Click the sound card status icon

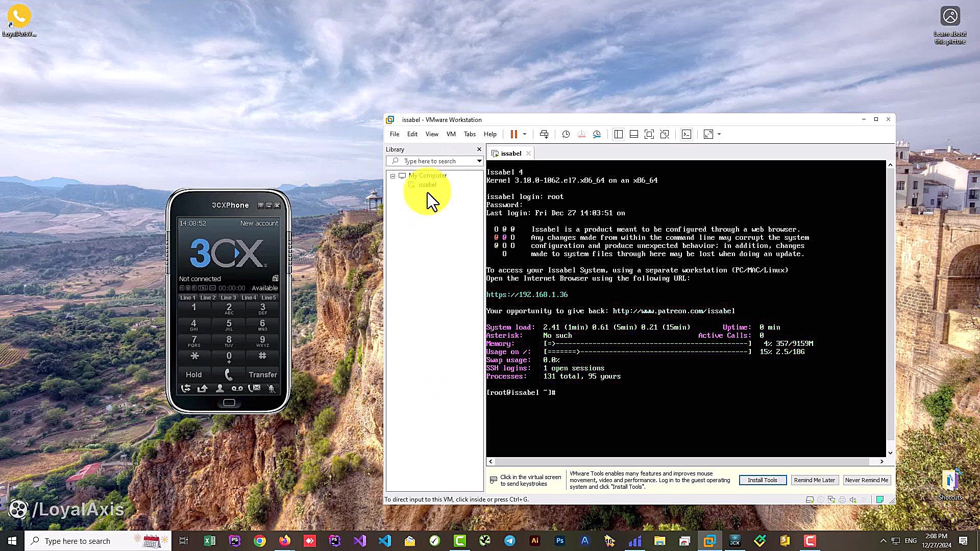(853, 499)
